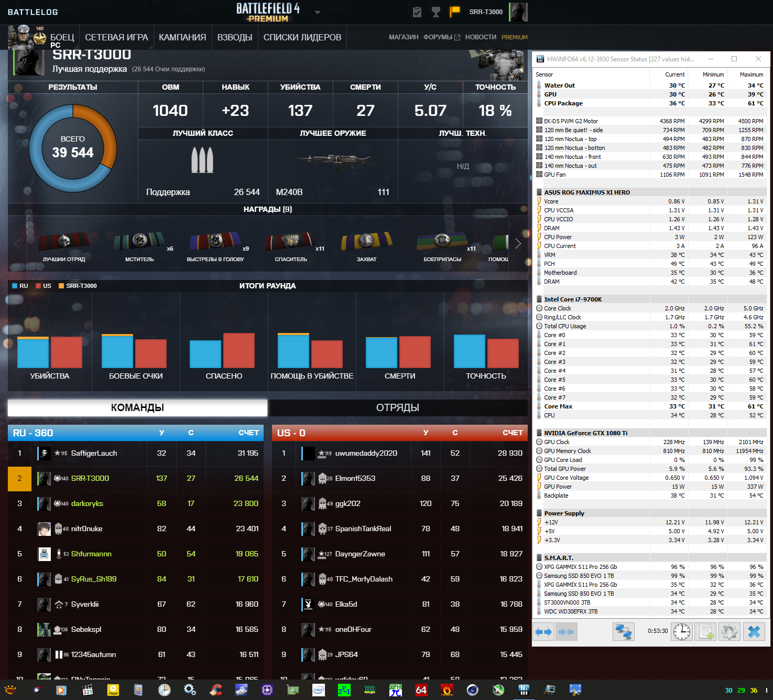Open the Super PI icon in taskbar
Viewport: 773px width, 700px height.
[x=396, y=690]
